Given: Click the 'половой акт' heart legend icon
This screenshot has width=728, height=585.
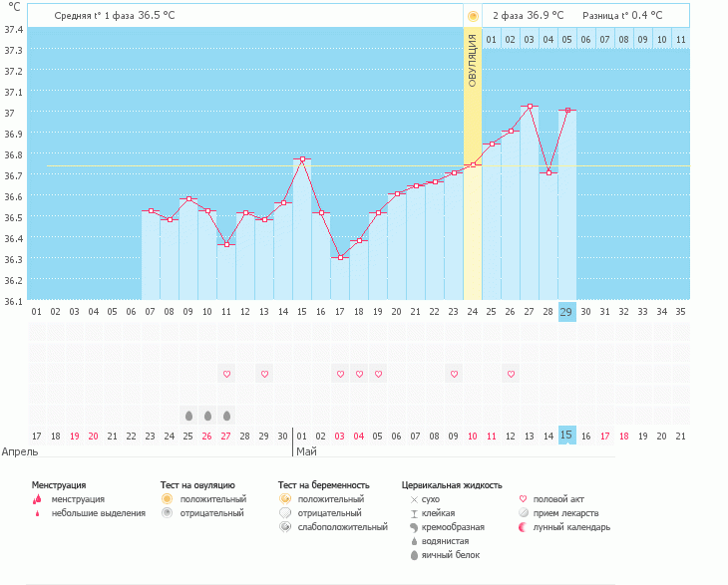Looking at the screenshot, I should tap(523, 498).
